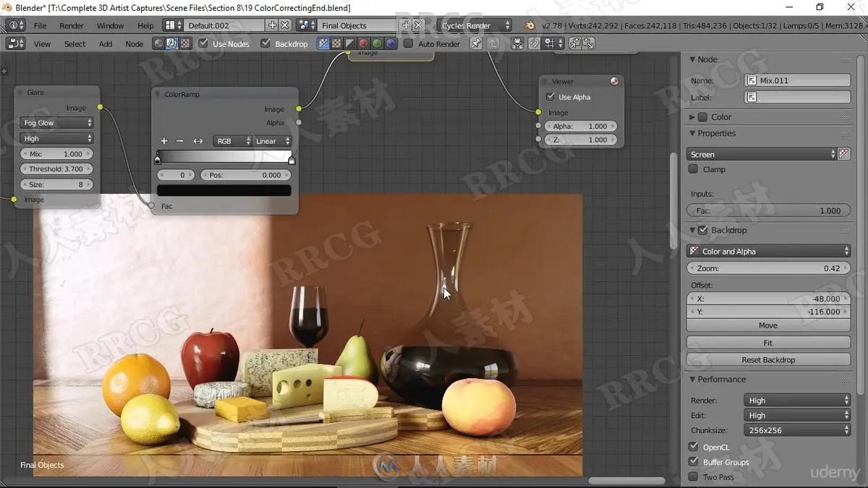Add a color stop to ColorRamp
868x488 pixels.
[164, 141]
